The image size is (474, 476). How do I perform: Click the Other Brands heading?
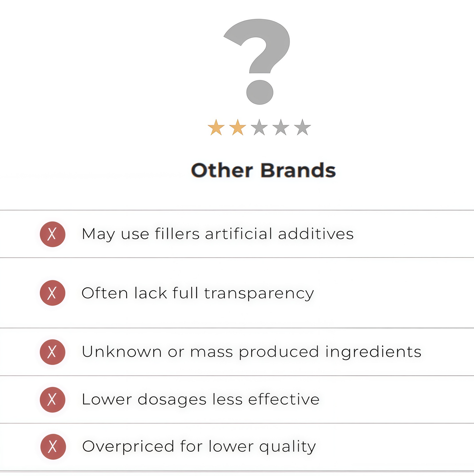click(263, 170)
